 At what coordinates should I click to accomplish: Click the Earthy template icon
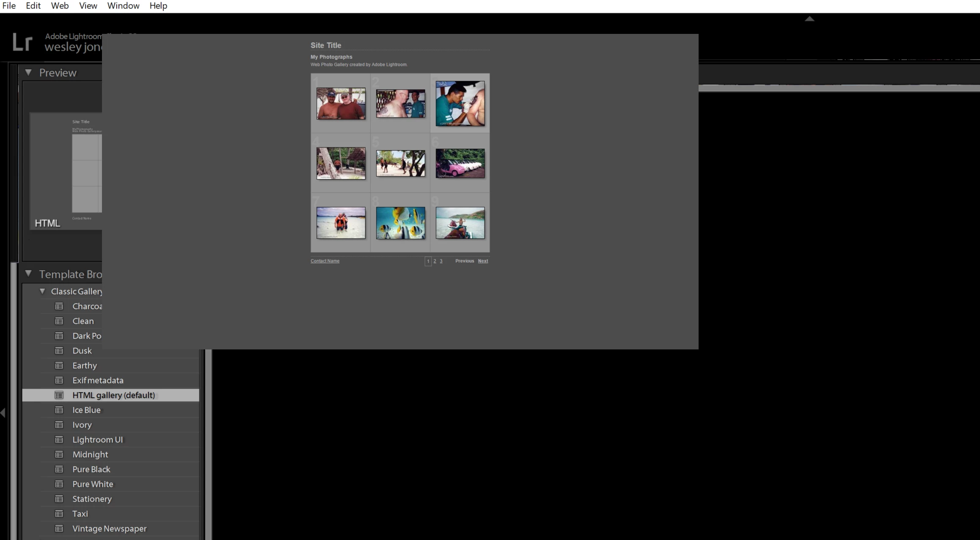59,366
